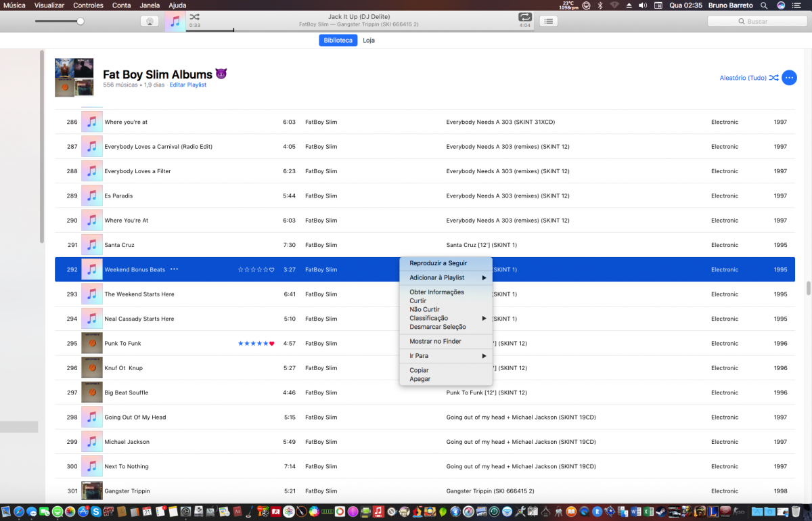Click the Bluetooth menu bar icon
The width and height of the screenshot is (812, 521).
pos(600,5)
